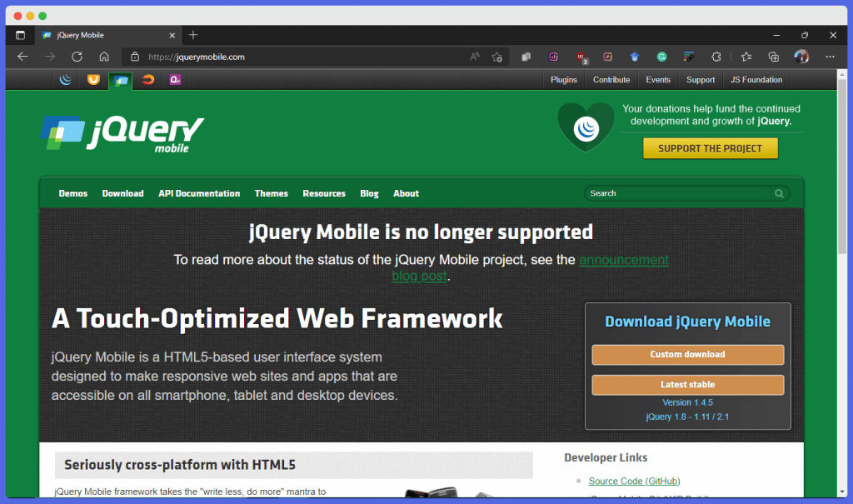
Task: Open the JS Foundation menu item
Action: pyautogui.click(x=756, y=80)
